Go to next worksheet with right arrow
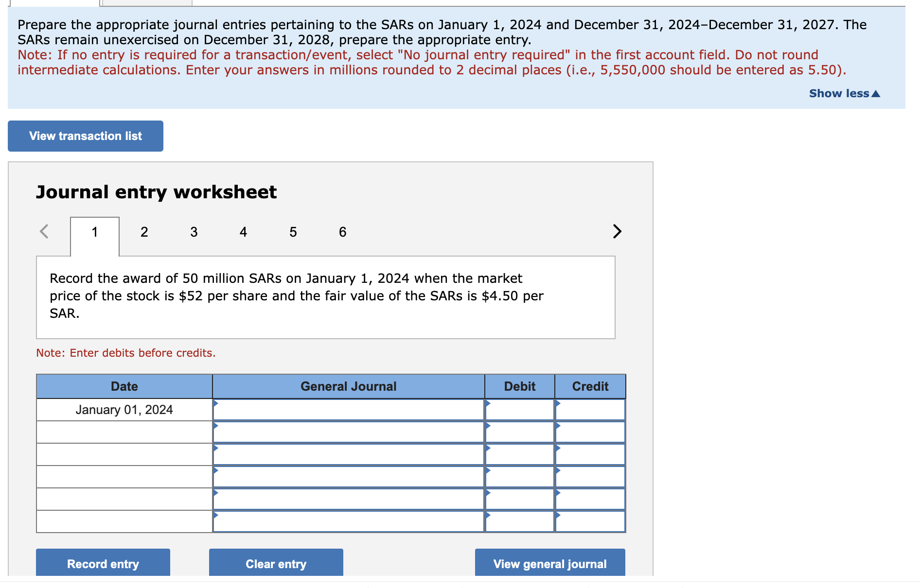 617,231
